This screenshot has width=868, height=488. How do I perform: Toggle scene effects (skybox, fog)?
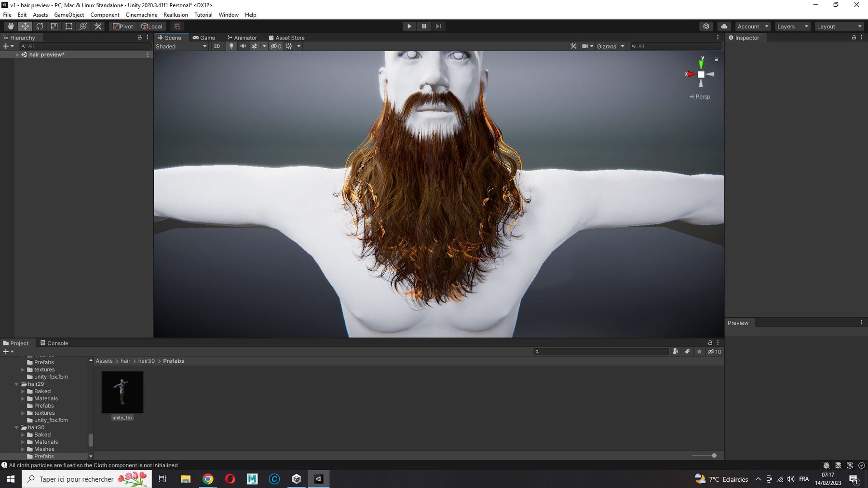pos(255,46)
